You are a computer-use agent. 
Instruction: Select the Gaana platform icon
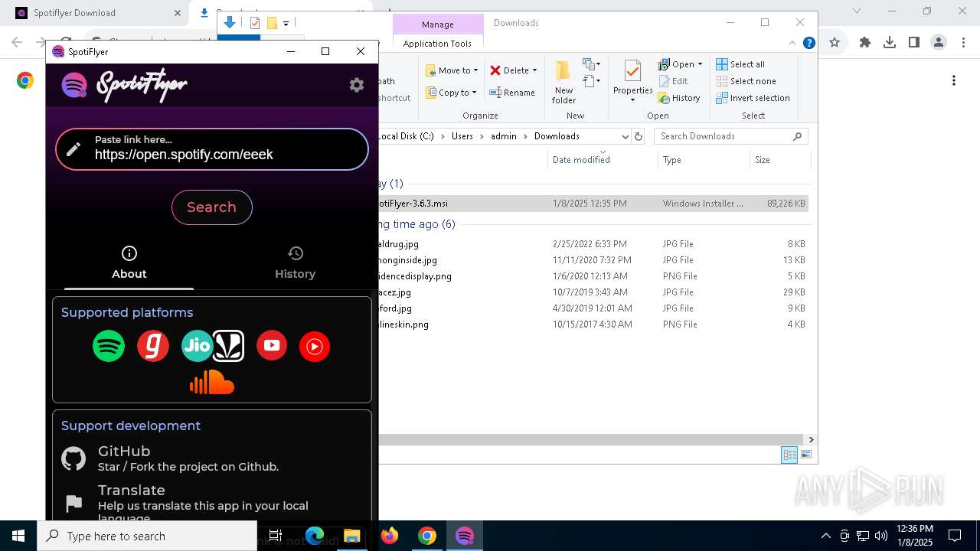click(153, 346)
